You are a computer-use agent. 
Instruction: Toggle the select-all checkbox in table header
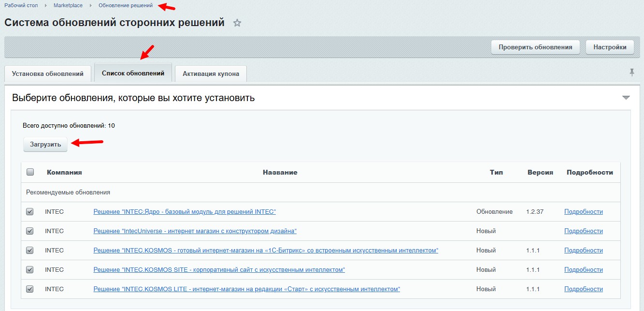point(30,172)
